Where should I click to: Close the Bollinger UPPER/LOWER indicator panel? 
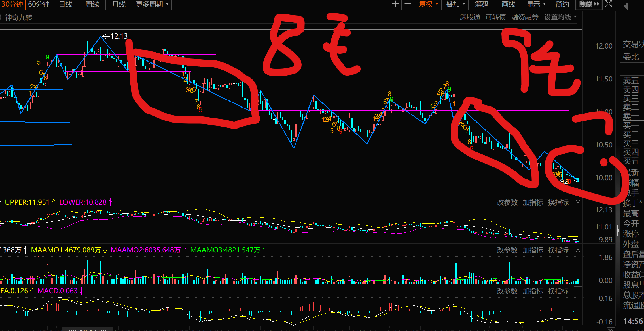click(578, 202)
